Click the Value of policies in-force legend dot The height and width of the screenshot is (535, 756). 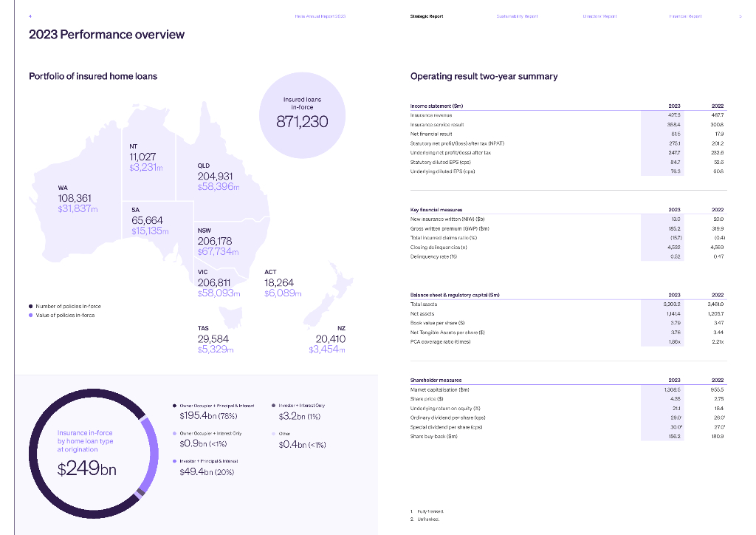coord(30,316)
